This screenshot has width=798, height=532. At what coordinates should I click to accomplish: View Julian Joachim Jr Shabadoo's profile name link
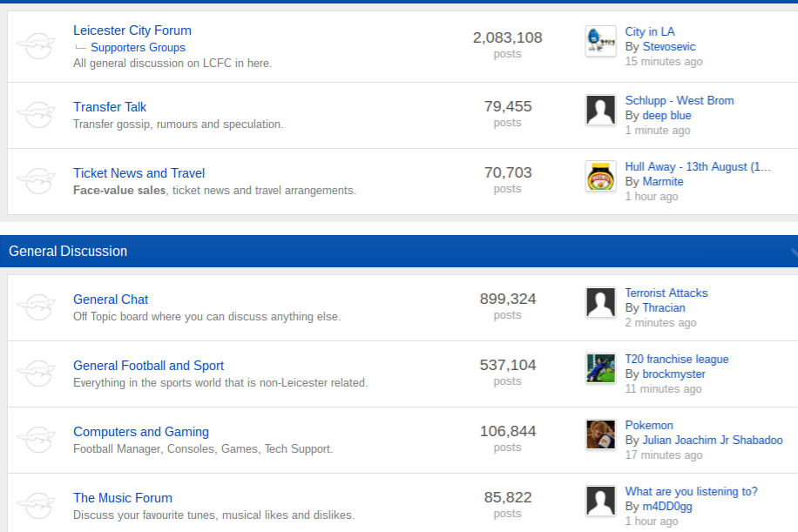(x=713, y=440)
